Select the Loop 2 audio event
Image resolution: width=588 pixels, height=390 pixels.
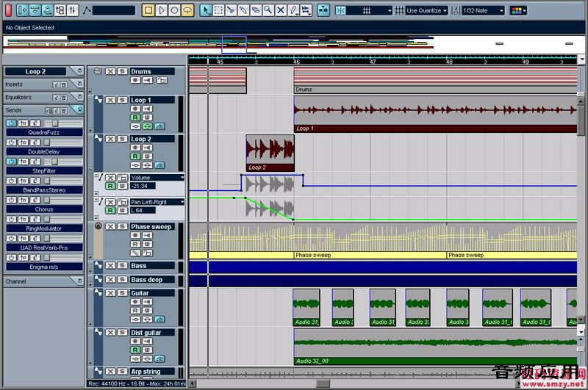pos(270,154)
